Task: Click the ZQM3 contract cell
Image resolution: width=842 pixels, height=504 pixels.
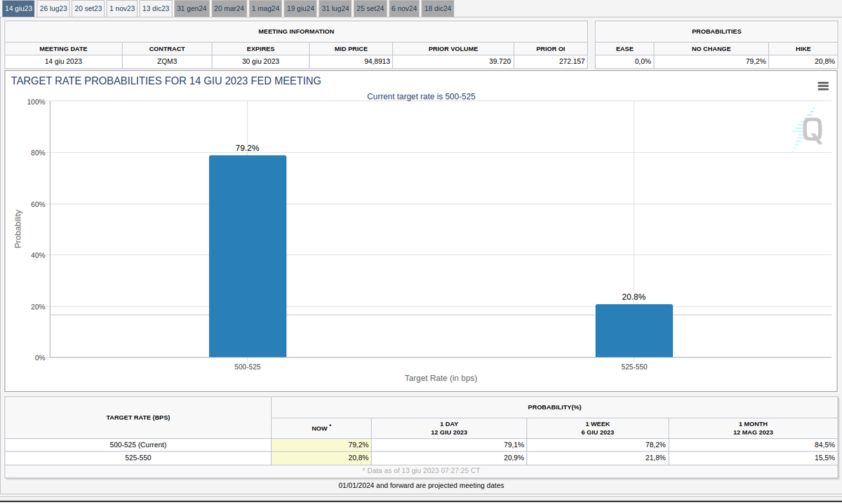Action: tap(167, 62)
